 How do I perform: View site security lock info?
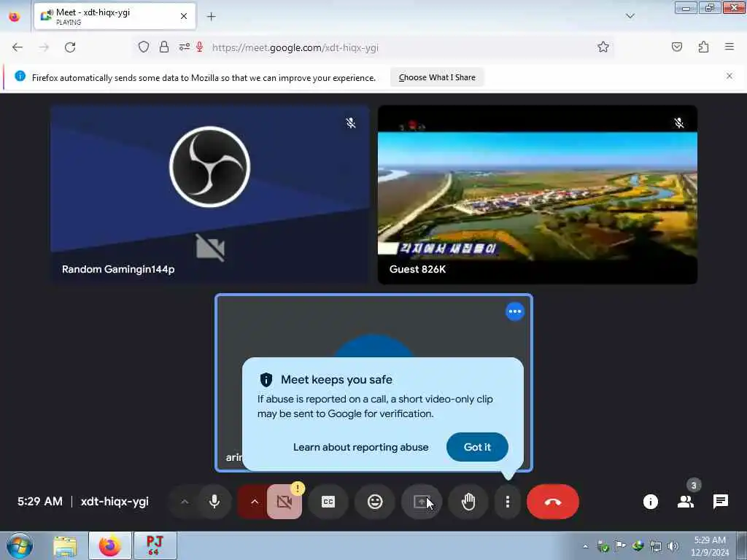(164, 47)
